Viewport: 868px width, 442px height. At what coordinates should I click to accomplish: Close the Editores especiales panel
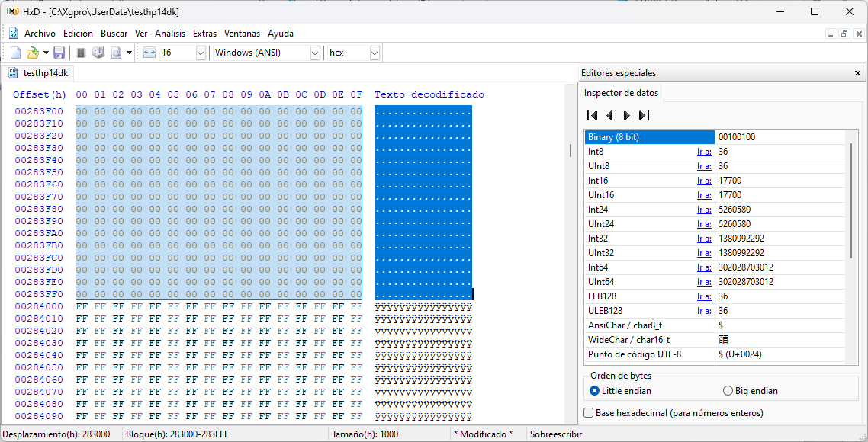(857, 73)
